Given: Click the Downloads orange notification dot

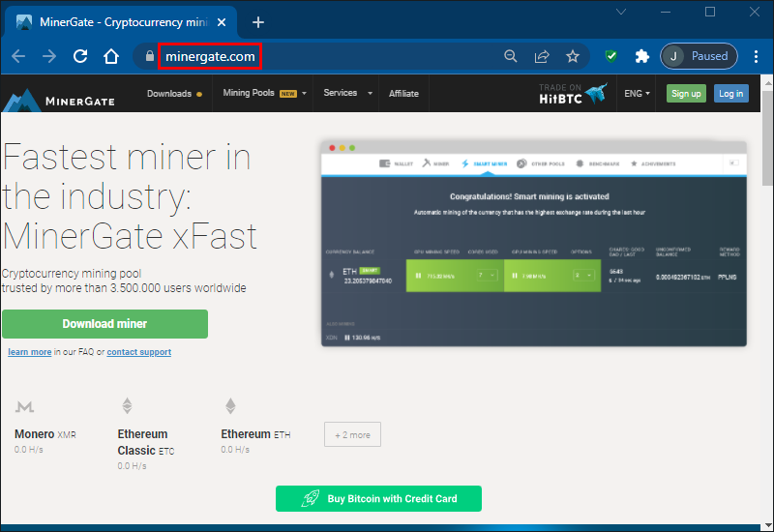Looking at the screenshot, I should tap(199, 94).
